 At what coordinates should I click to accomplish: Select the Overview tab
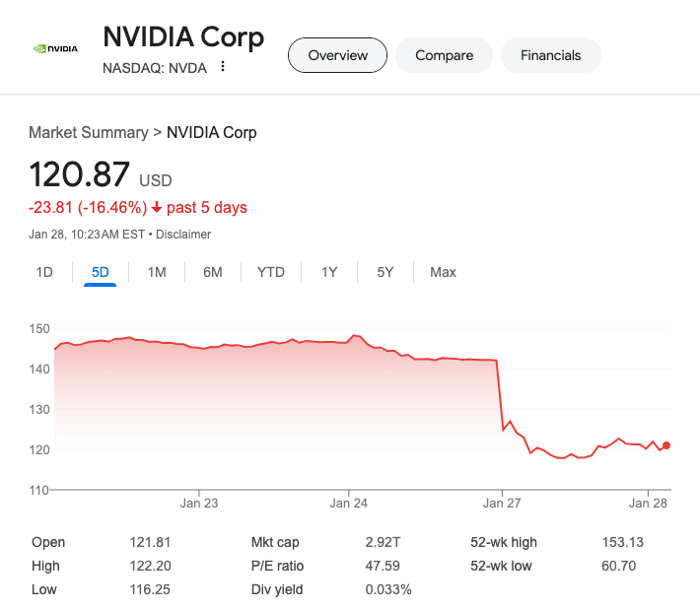[x=337, y=55]
